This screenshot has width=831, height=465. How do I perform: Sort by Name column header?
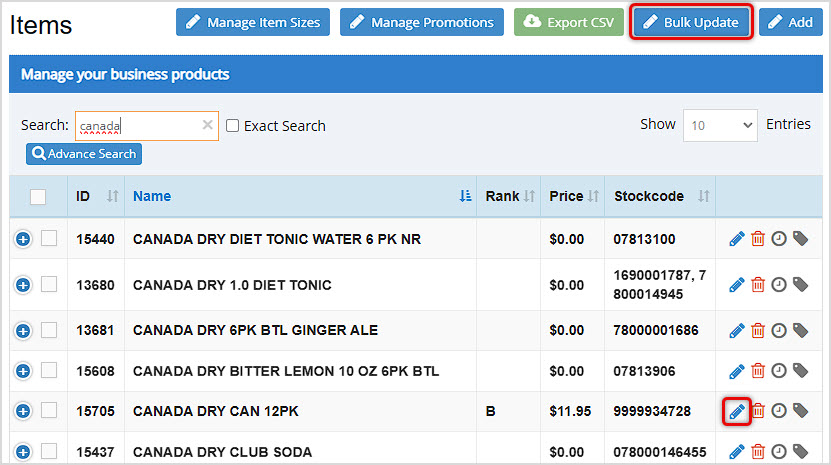coord(300,196)
